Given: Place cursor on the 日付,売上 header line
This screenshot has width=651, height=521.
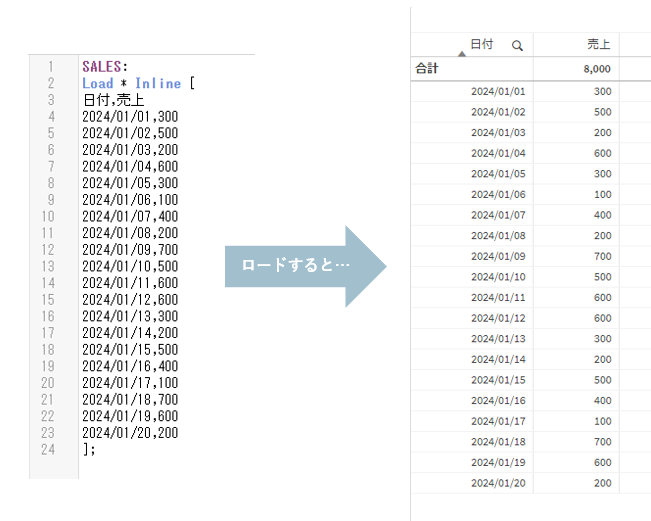Looking at the screenshot, I should click(114, 100).
